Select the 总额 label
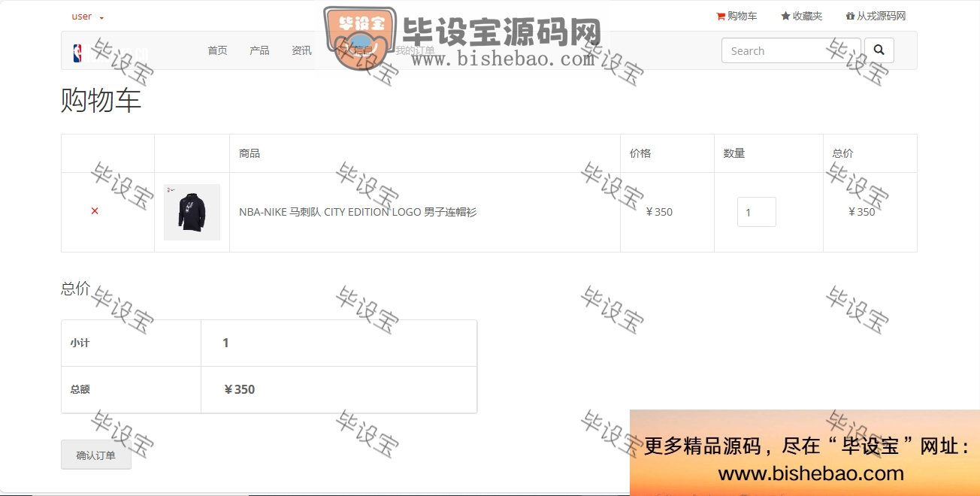 point(80,389)
